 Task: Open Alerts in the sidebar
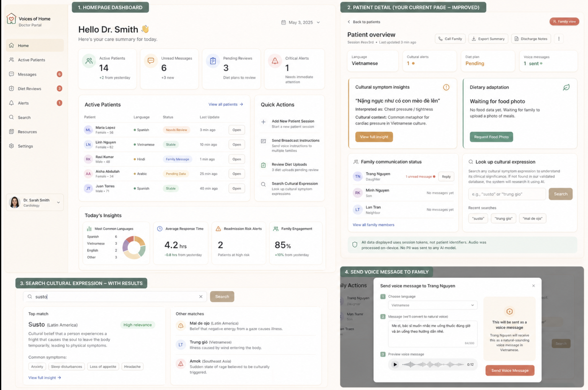click(35, 103)
